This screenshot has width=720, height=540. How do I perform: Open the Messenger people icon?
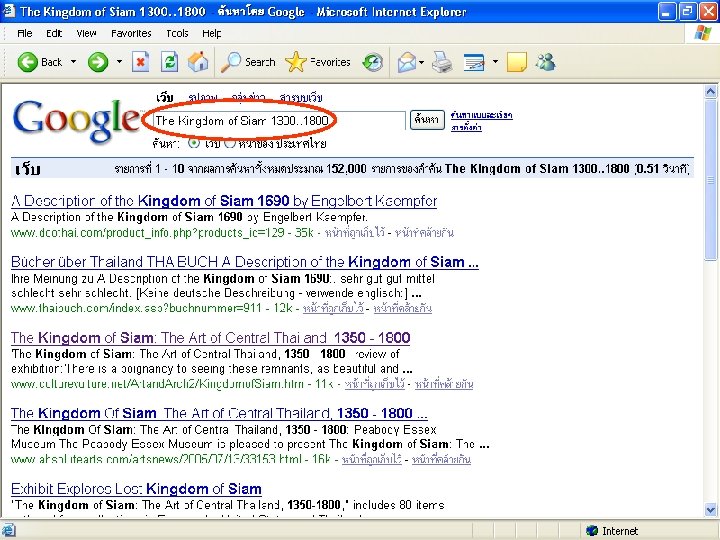coord(546,62)
